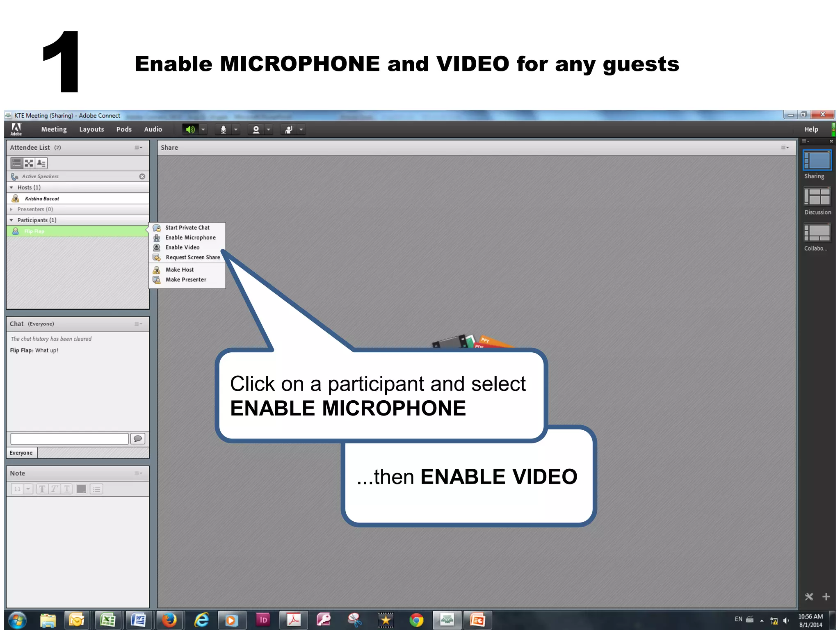Open the webcam options dropdown arrow
The height and width of the screenshot is (630, 840).
(269, 130)
